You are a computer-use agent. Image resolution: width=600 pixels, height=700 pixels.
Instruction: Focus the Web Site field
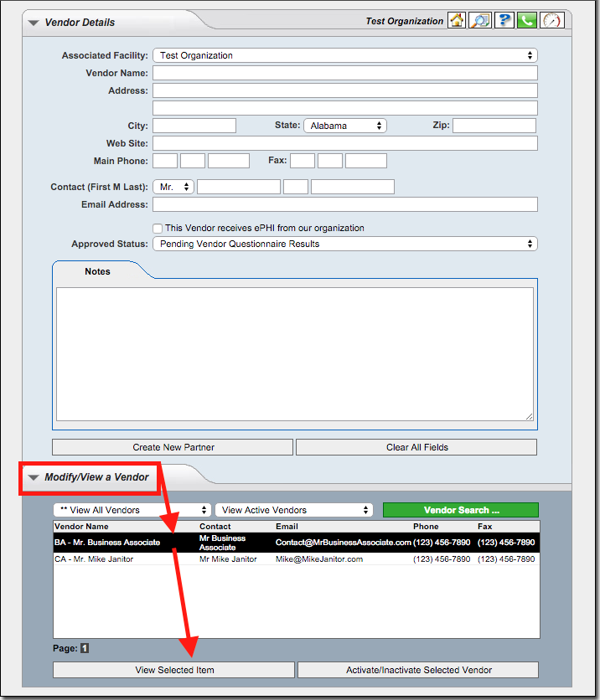click(345, 143)
